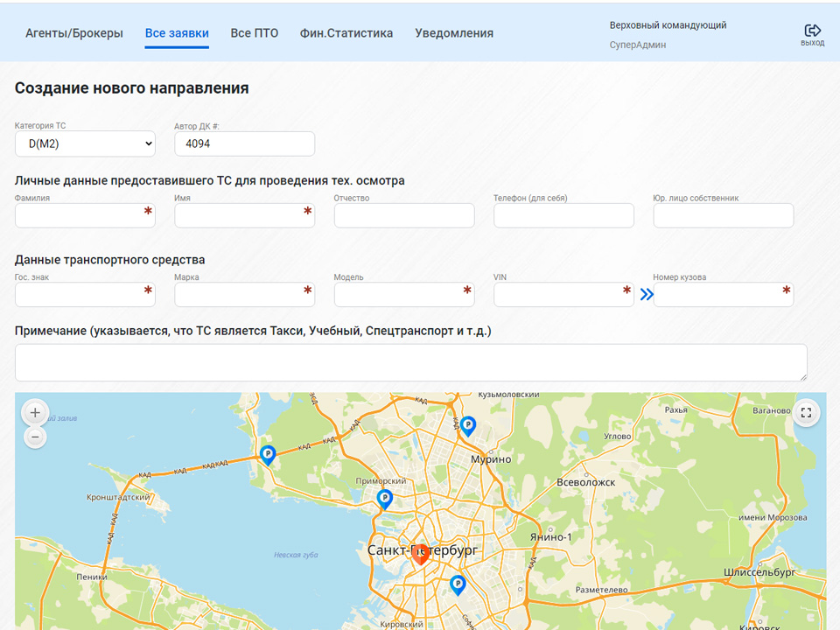Click the Гос. знак input field
Image resolution: width=840 pixels, height=630 pixels.
point(79,295)
